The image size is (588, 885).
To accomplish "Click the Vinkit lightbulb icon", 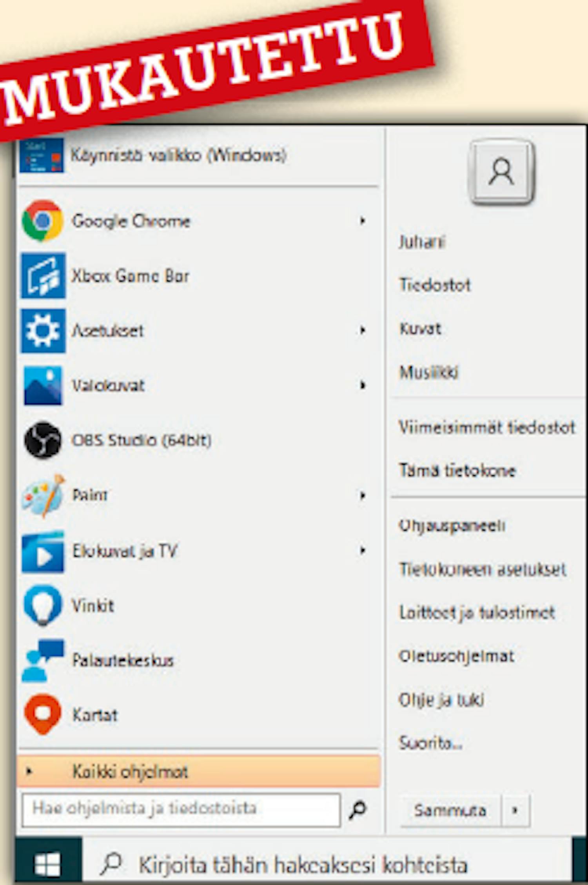I will click(43, 605).
